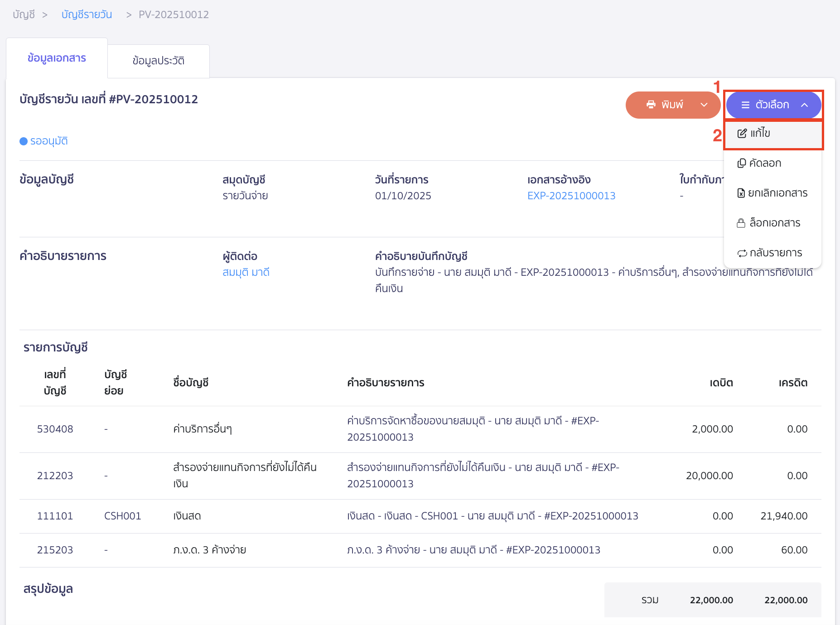Open reference document EXP-20251000013 link
The image size is (840, 625).
(571, 196)
